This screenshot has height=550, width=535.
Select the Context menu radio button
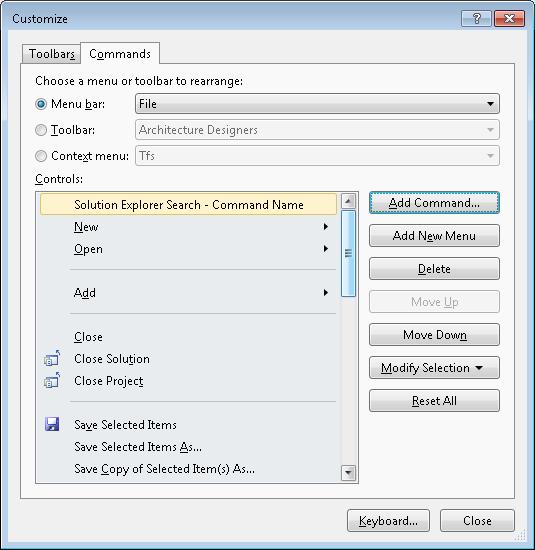coord(41,156)
